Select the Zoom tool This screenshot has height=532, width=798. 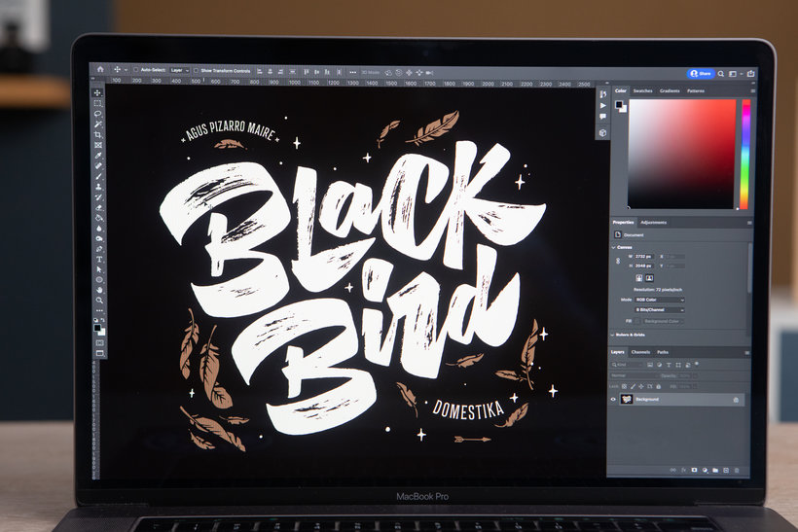[x=99, y=301]
